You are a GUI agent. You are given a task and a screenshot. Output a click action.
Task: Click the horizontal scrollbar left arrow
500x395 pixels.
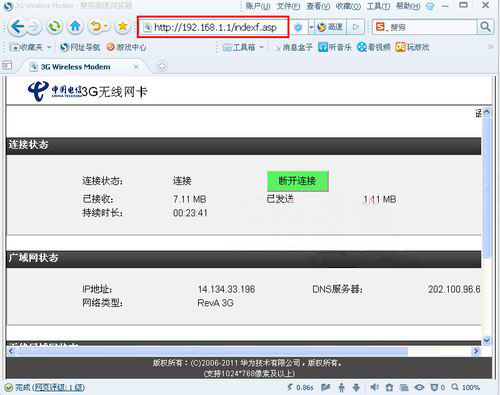tap(11, 351)
